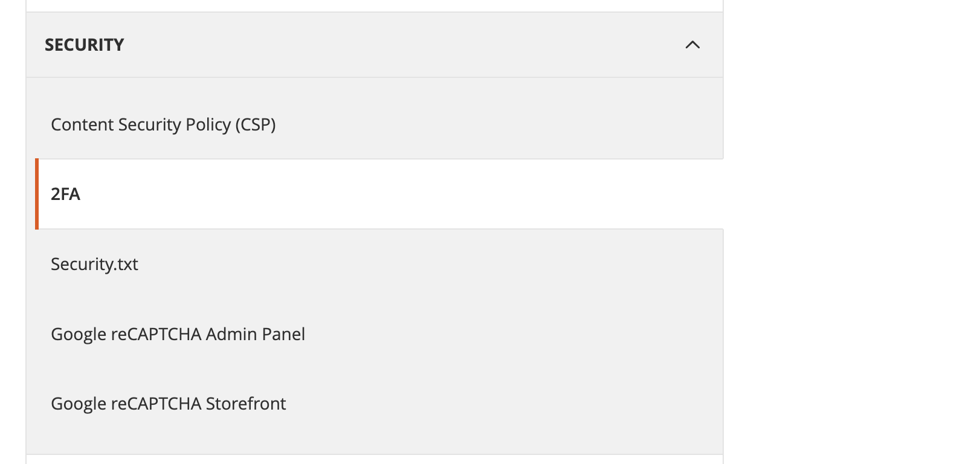Go to Google reCAPTCHA Admin Panel
980x464 pixels.
click(178, 334)
